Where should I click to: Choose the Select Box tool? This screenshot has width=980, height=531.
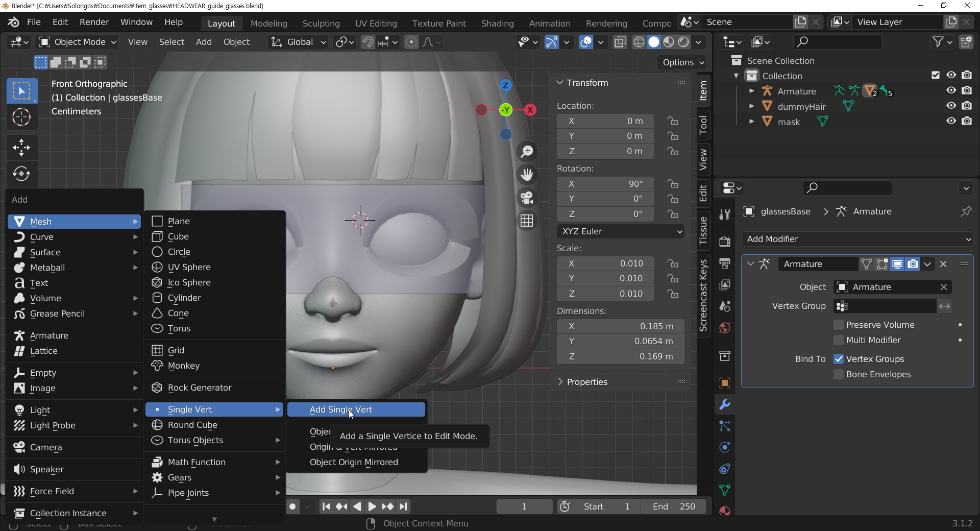tap(21, 91)
